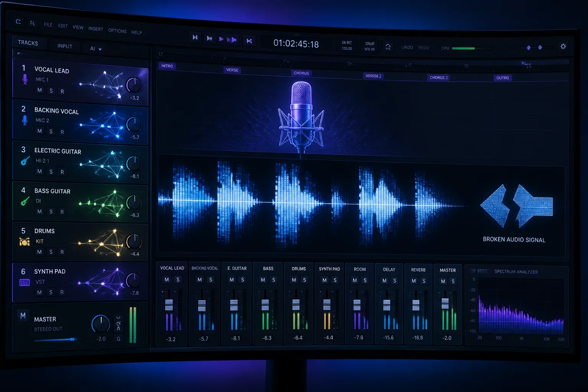Mute the Backing Vocal track

(39, 131)
